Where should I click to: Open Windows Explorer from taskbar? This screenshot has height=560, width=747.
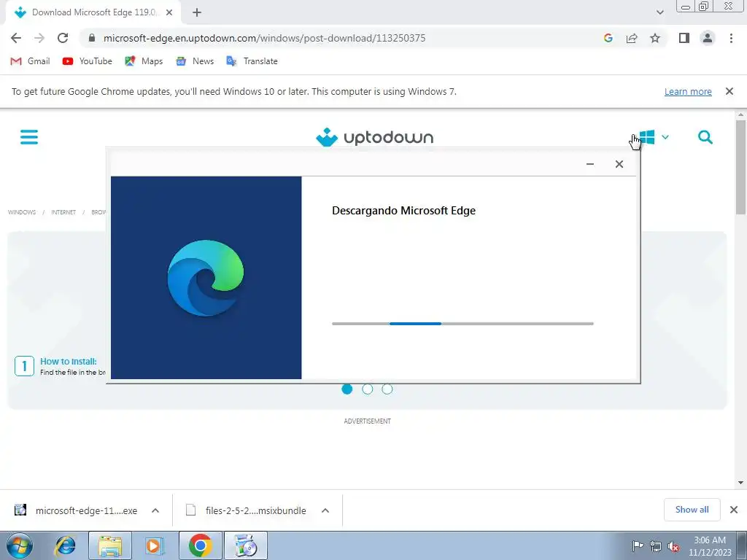pyautogui.click(x=110, y=545)
